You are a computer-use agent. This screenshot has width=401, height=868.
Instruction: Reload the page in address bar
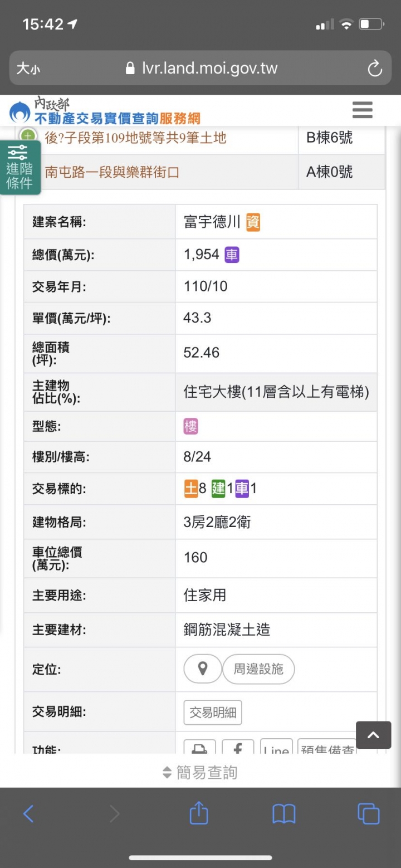375,69
